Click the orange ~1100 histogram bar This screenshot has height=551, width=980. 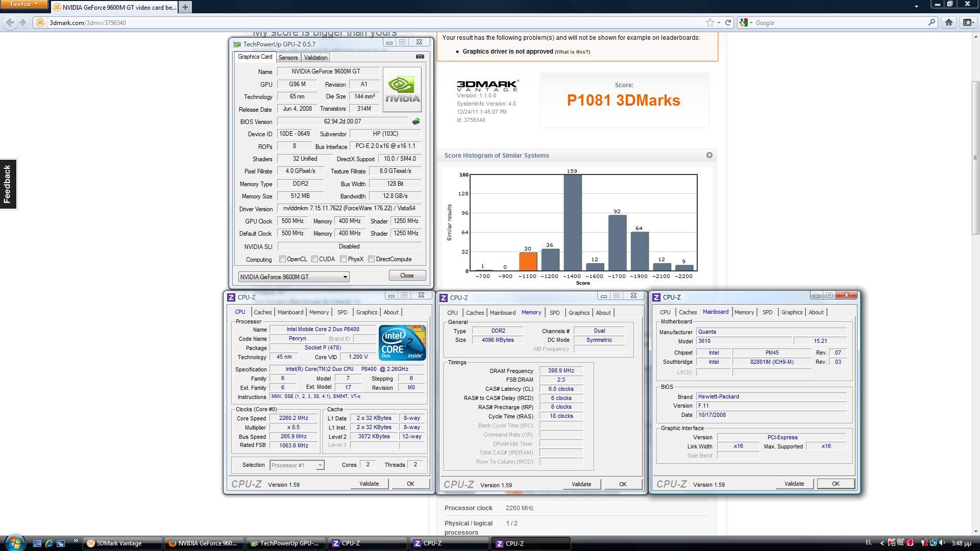click(x=528, y=261)
